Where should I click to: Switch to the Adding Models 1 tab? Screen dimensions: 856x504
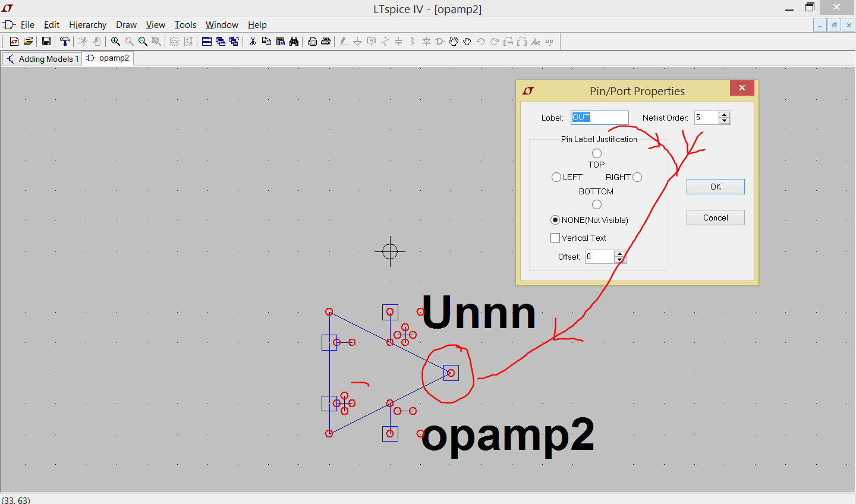tap(42, 59)
